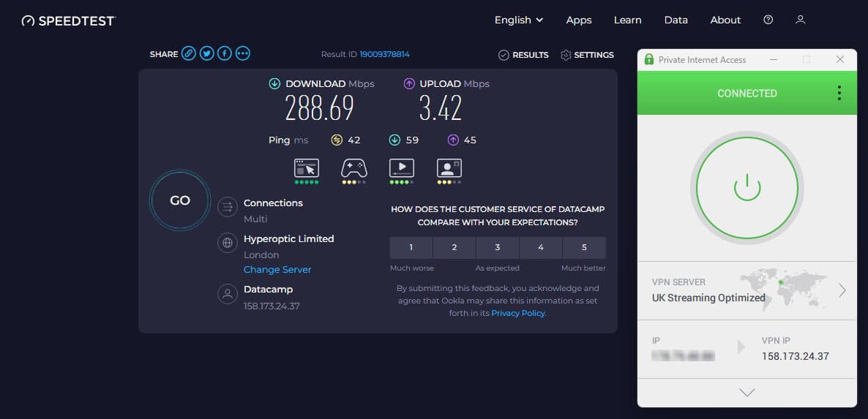Open the Learn menu
This screenshot has height=419, width=868.
(628, 20)
